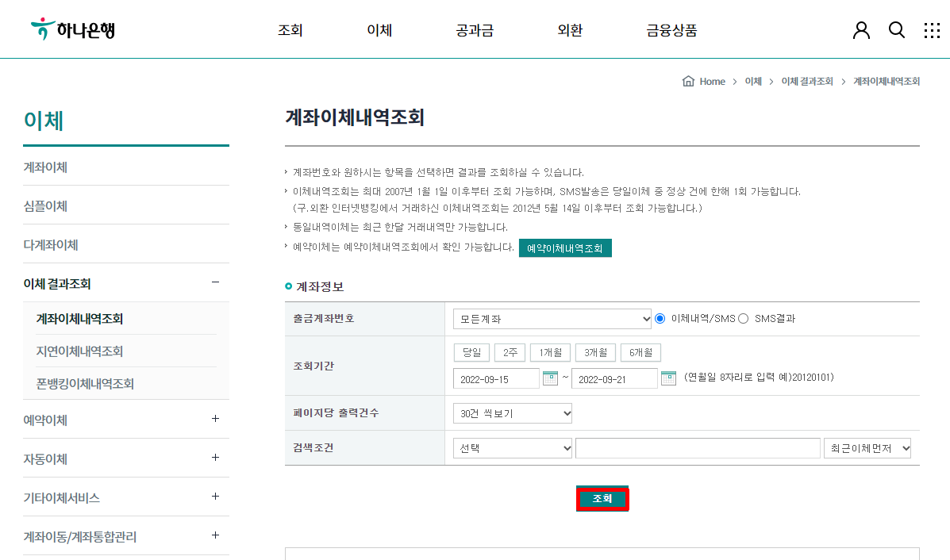Screen dimensions: 950x560
Task: Open the all-menu grid icon
Action: 932,29
